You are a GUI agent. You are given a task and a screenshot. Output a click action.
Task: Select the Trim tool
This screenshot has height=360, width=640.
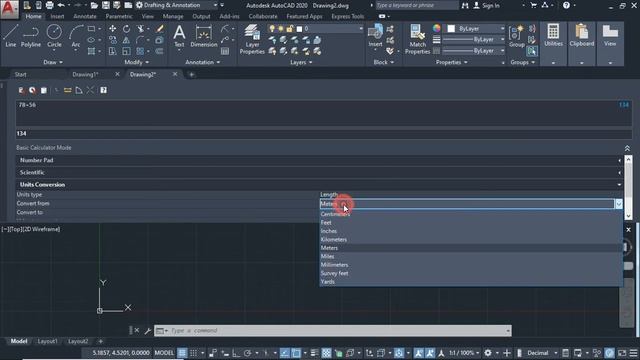140,29
